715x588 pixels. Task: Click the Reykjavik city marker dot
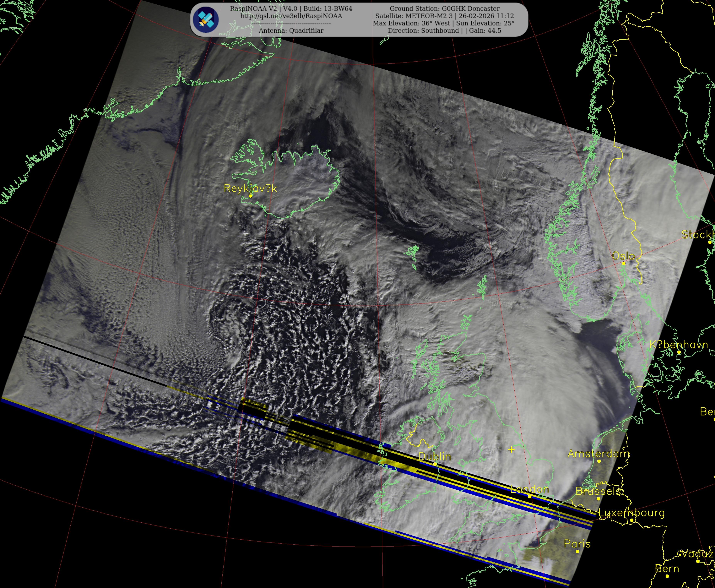tap(250, 196)
